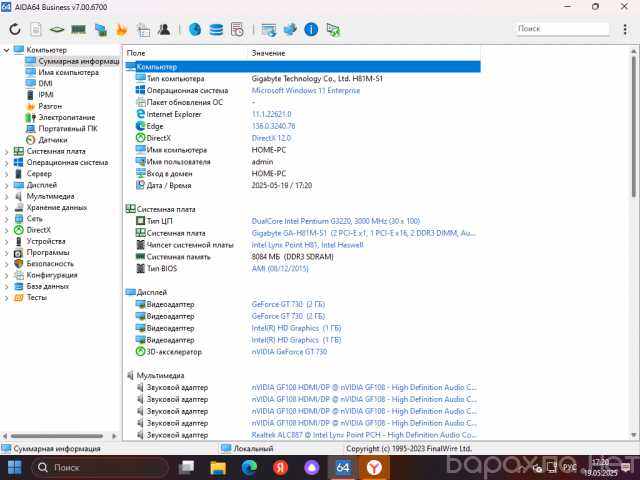Open Alice assistant purple taskbar icon
Screen dimensions: 640x480
pyautogui.click(x=311, y=468)
